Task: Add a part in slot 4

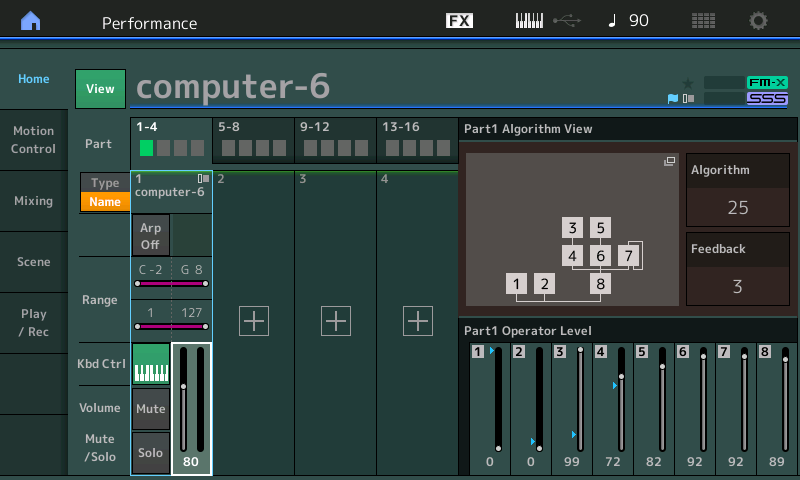Action: pyautogui.click(x=417, y=321)
